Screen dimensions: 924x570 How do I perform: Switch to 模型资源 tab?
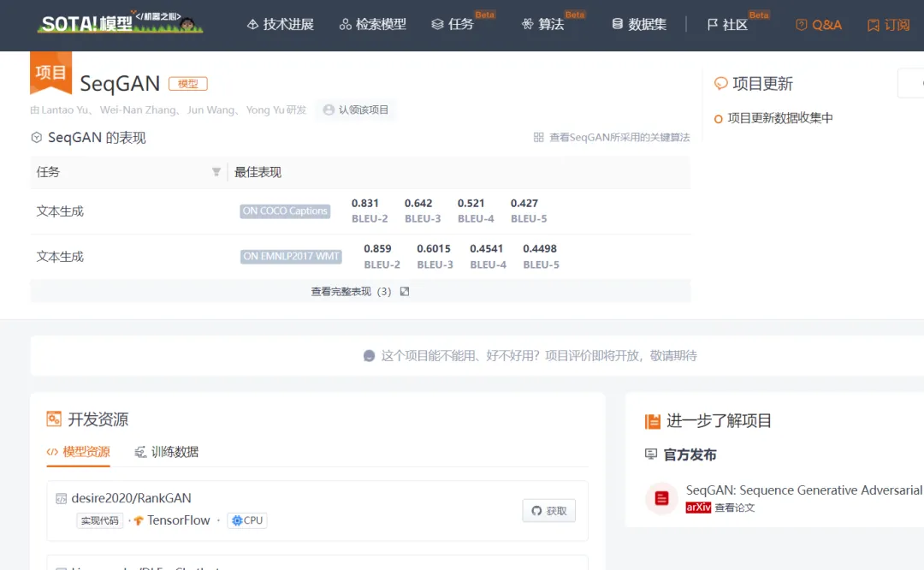(79, 452)
